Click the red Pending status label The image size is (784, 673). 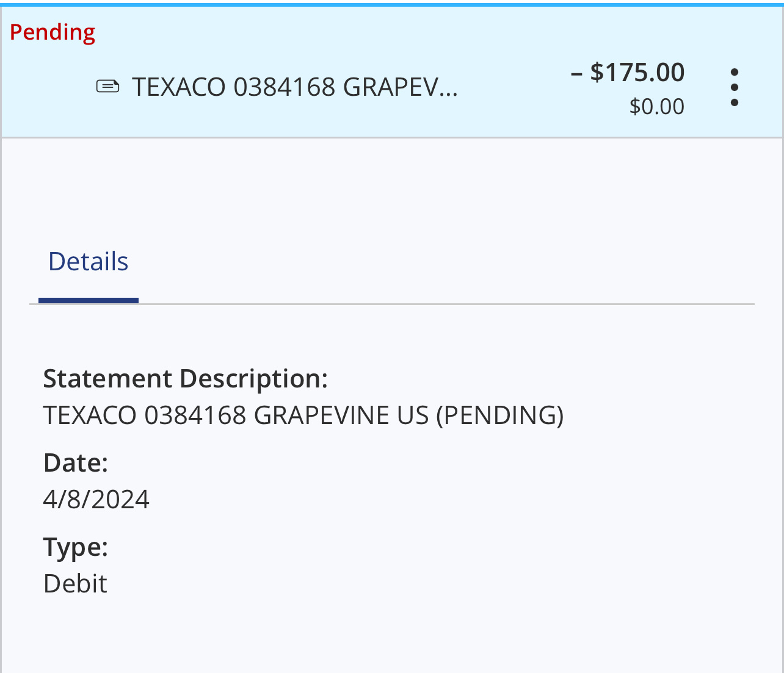pos(53,32)
